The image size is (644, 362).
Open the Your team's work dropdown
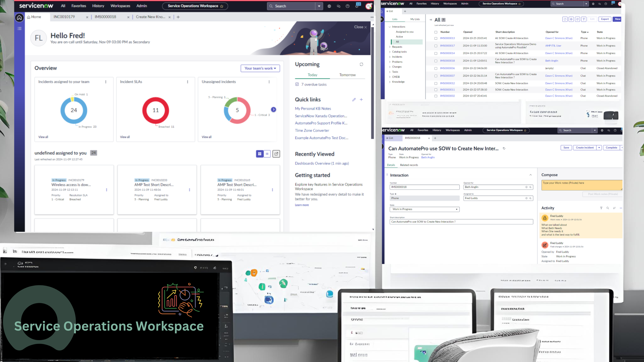pyautogui.click(x=260, y=68)
